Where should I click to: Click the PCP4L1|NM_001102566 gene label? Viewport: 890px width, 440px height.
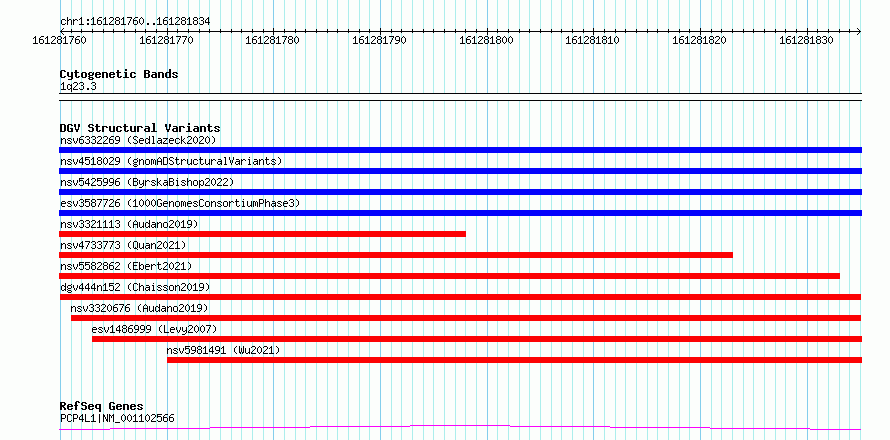pos(117,418)
